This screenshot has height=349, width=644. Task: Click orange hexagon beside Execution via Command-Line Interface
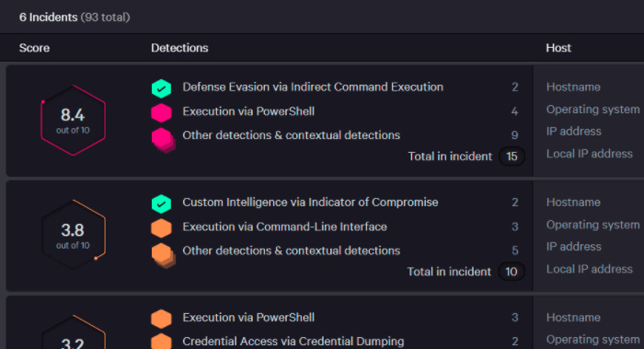[x=161, y=227]
